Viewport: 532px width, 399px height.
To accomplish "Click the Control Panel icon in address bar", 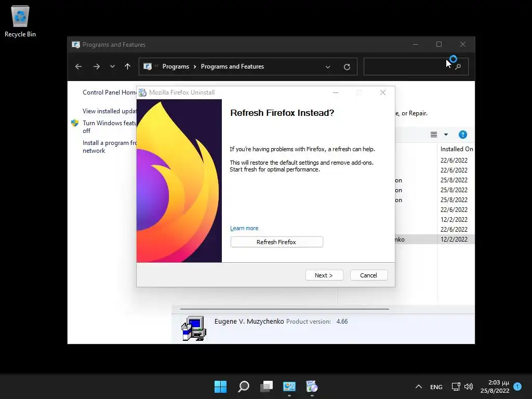I will point(148,66).
